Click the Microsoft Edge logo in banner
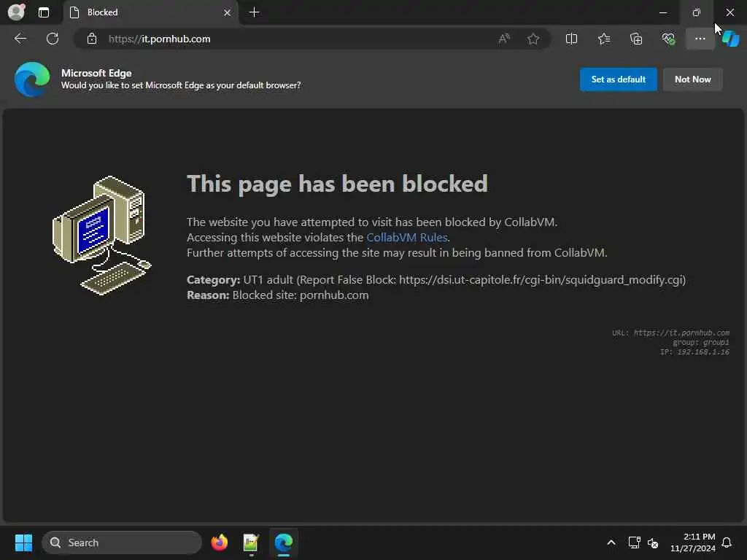Image resolution: width=747 pixels, height=560 pixels. point(32,79)
